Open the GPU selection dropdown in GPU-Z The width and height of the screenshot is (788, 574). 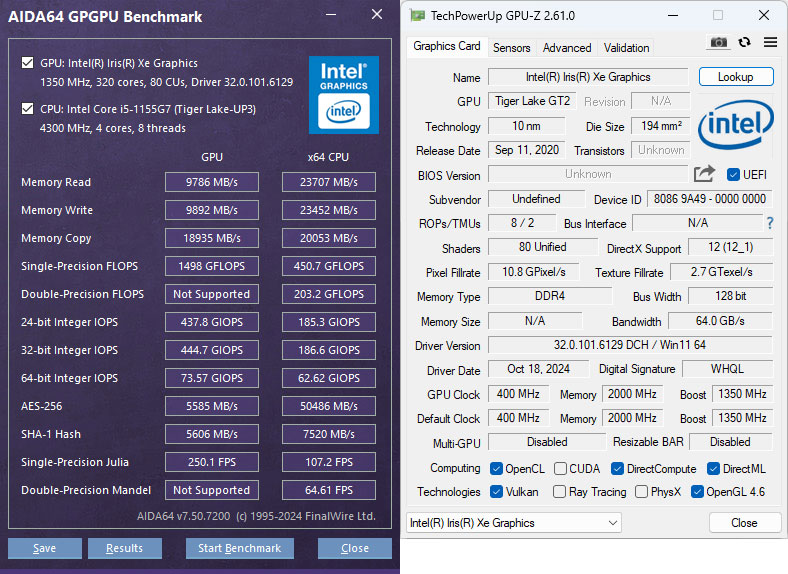tap(514, 523)
